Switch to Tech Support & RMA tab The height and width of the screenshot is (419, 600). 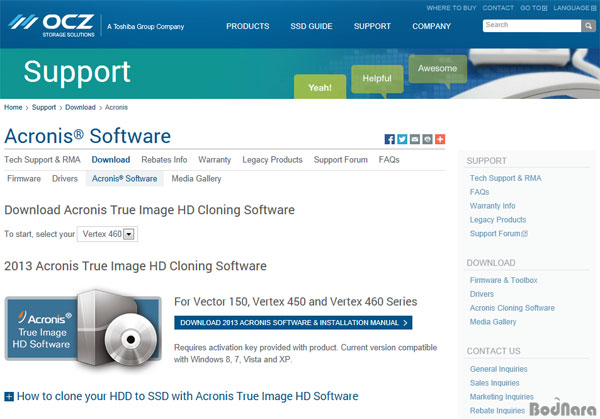[x=42, y=160]
